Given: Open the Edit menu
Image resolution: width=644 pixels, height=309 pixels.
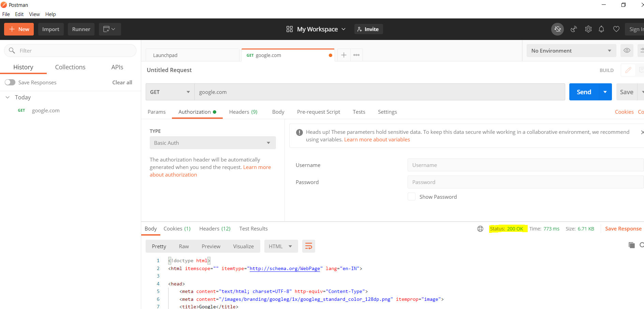Looking at the screenshot, I should pyautogui.click(x=19, y=14).
